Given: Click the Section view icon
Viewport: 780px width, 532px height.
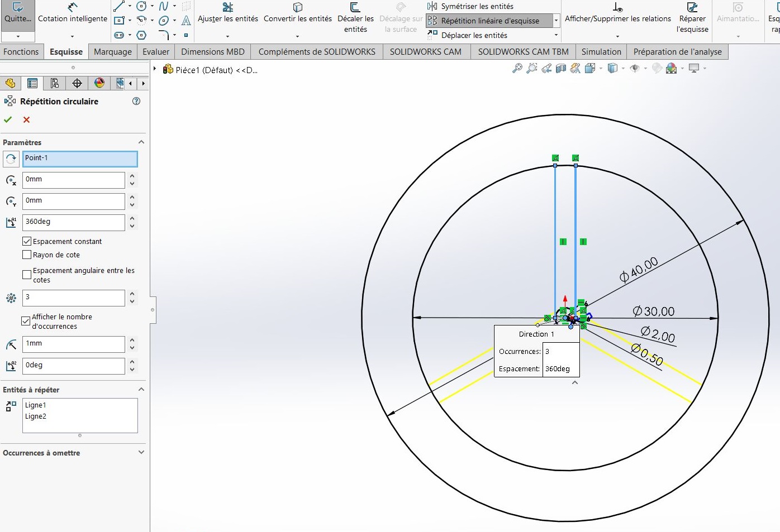Looking at the screenshot, I should click(561, 68).
